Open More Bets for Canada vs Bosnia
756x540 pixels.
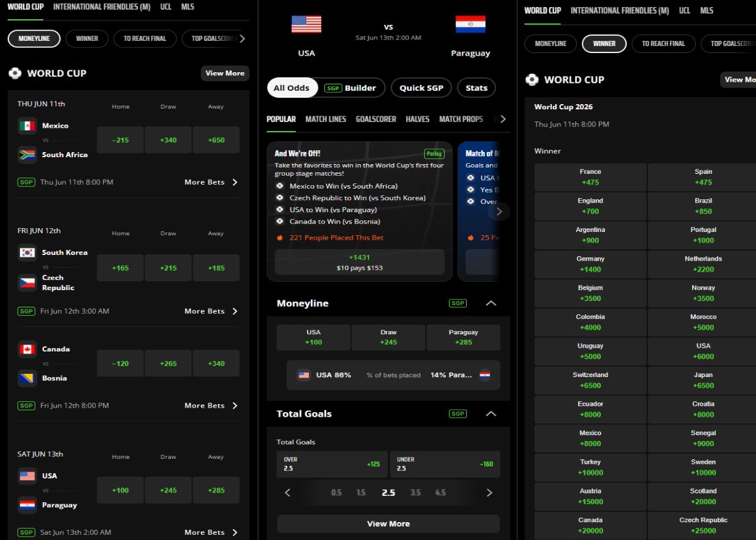click(211, 406)
